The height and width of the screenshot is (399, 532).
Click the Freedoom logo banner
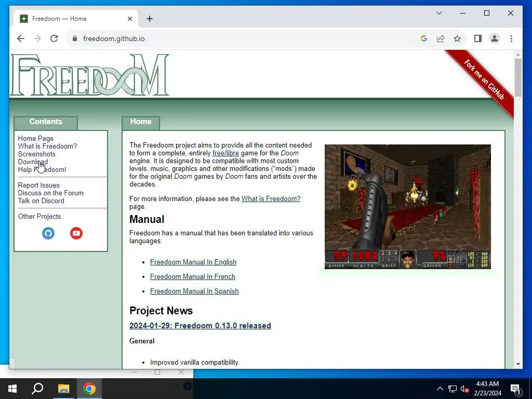coord(89,75)
